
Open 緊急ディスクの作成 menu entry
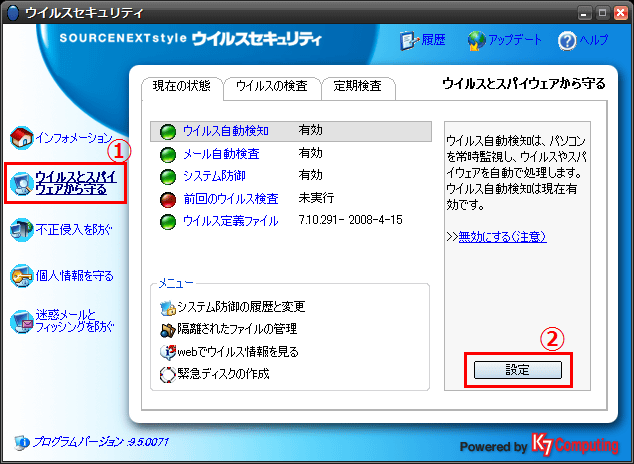(223, 374)
